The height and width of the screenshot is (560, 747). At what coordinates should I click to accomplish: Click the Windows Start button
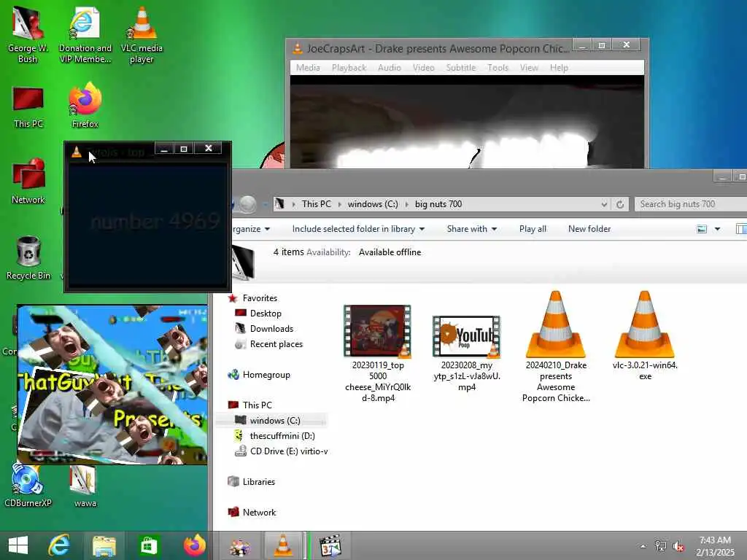(x=18, y=545)
